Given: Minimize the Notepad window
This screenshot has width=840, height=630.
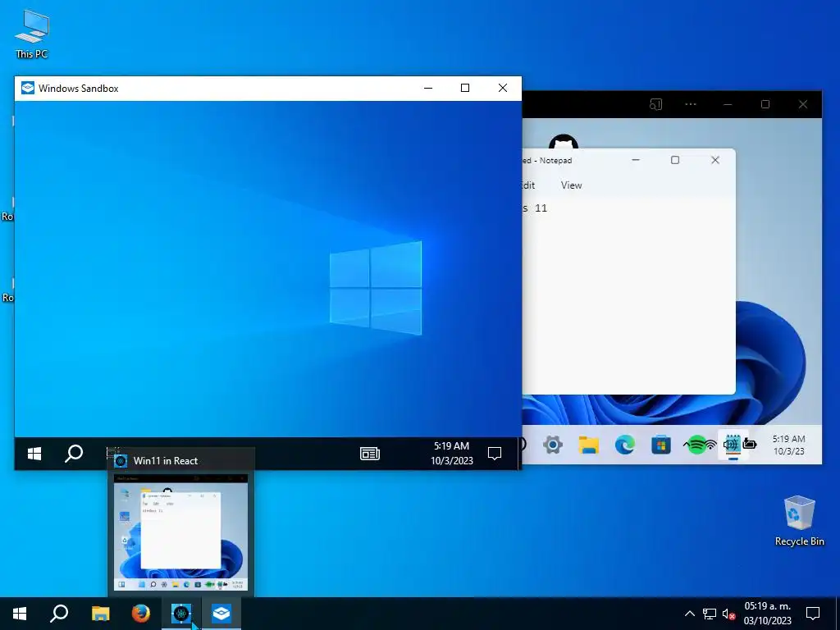Looking at the screenshot, I should [x=636, y=160].
